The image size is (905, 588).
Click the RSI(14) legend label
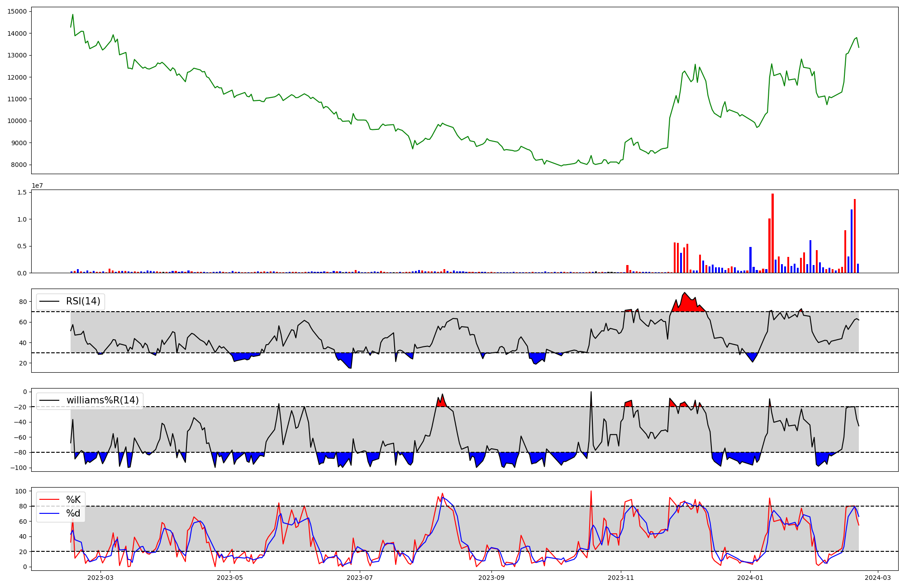click(83, 301)
